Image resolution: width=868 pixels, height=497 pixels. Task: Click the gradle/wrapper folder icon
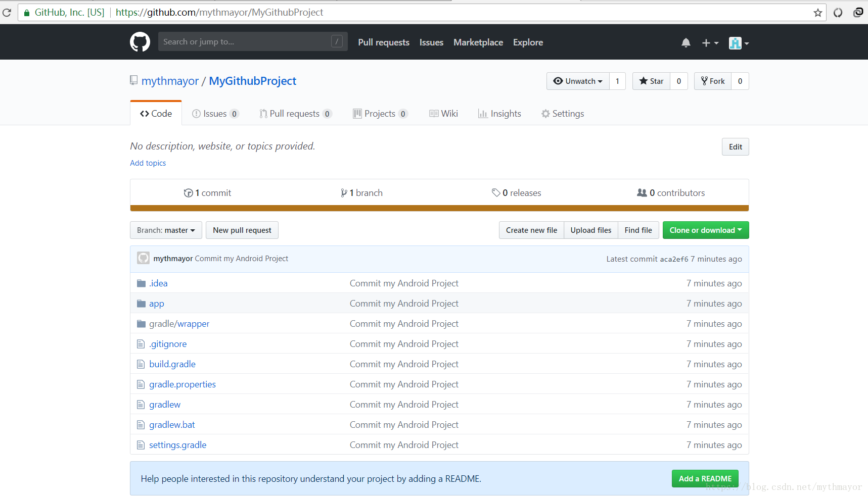pos(141,324)
